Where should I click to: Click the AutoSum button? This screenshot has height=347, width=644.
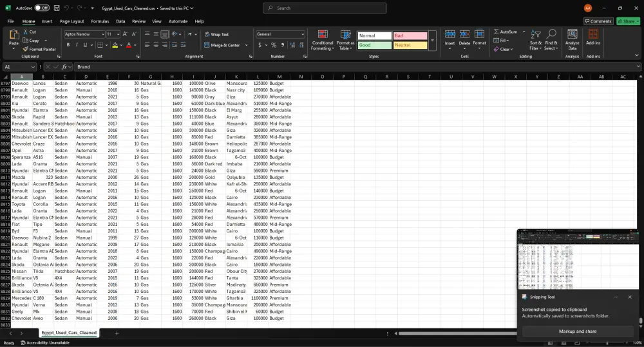pos(506,32)
